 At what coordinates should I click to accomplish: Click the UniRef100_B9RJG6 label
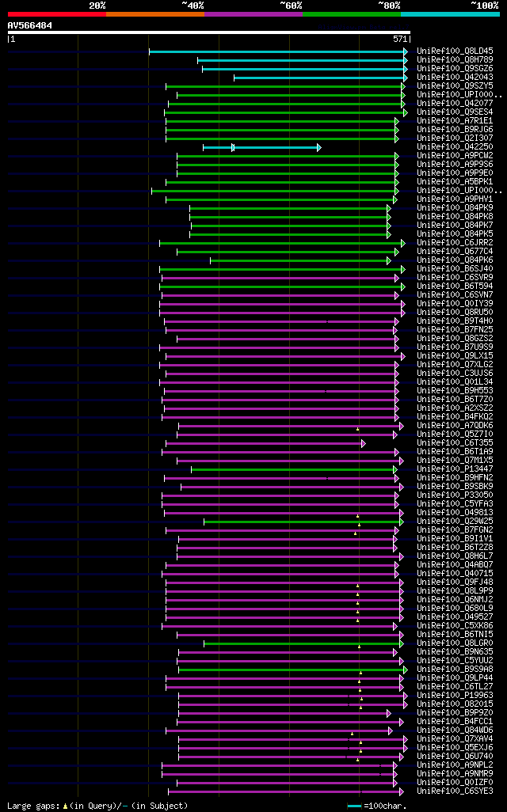456,130
